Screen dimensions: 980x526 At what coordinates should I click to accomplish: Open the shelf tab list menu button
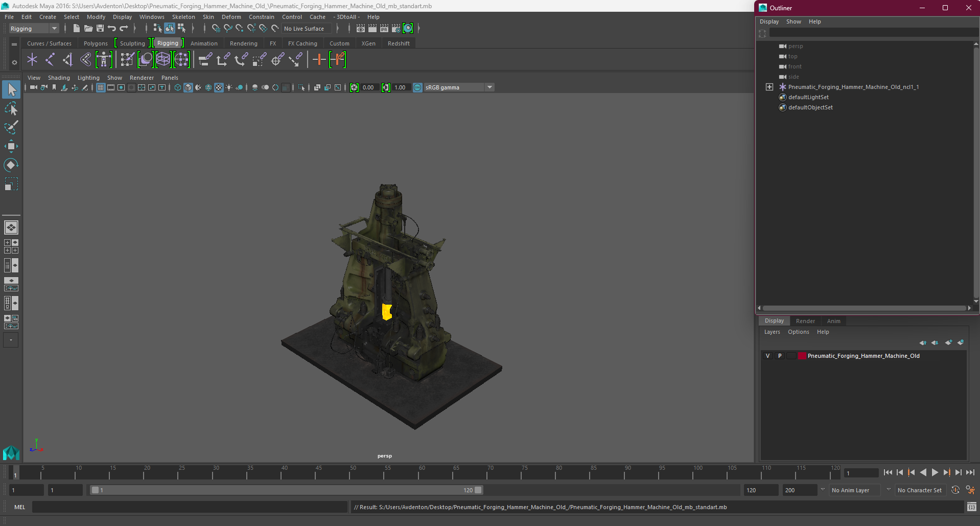pos(14,44)
